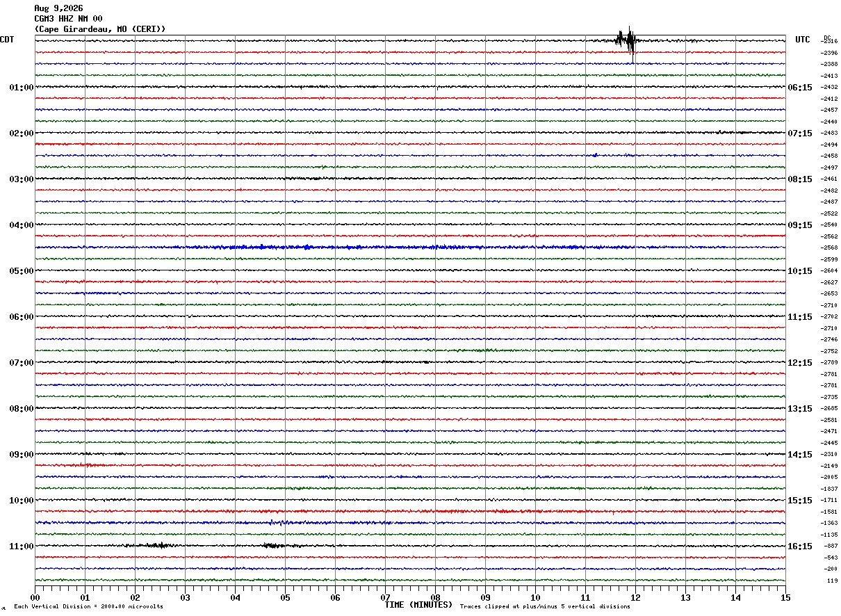Select the 01:00 CDT time label
Viewport: 841px width, 616px height.
[22, 88]
